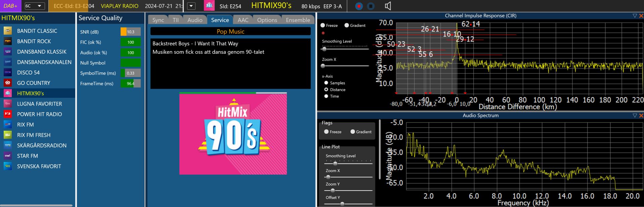
Task: Open the dropdown arrow beside the date-time
Action: click(x=191, y=6)
